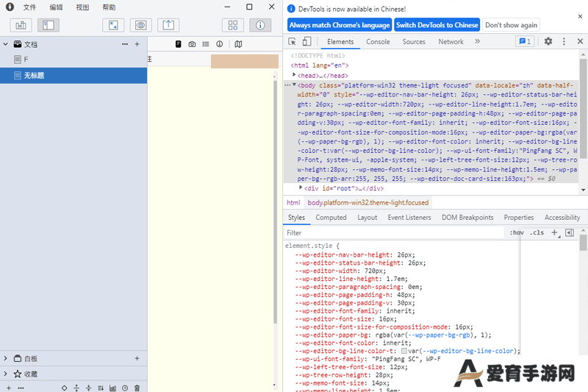Click the app logo icon in title bar
The height and width of the screenshot is (392, 588).
[x=10, y=7]
